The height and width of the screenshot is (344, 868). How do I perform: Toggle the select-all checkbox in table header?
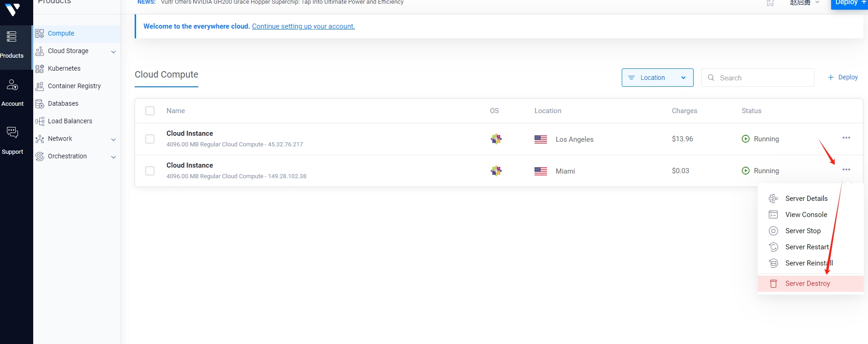point(150,111)
